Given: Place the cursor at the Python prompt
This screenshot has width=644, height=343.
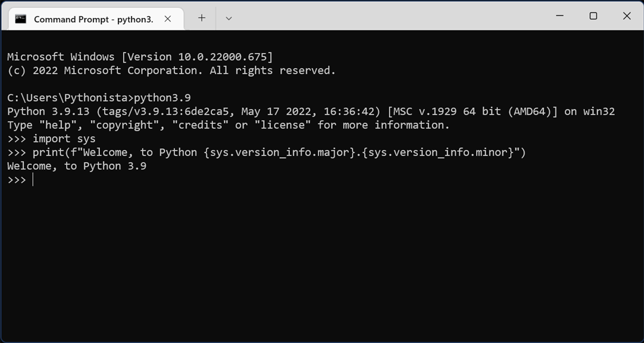Looking at the screenshot, I should pos(18,179).
